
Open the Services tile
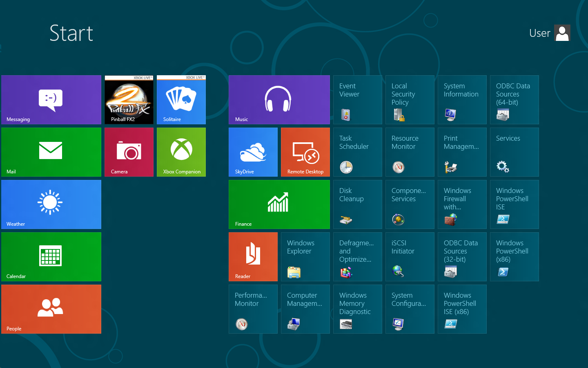pos(514,152)
